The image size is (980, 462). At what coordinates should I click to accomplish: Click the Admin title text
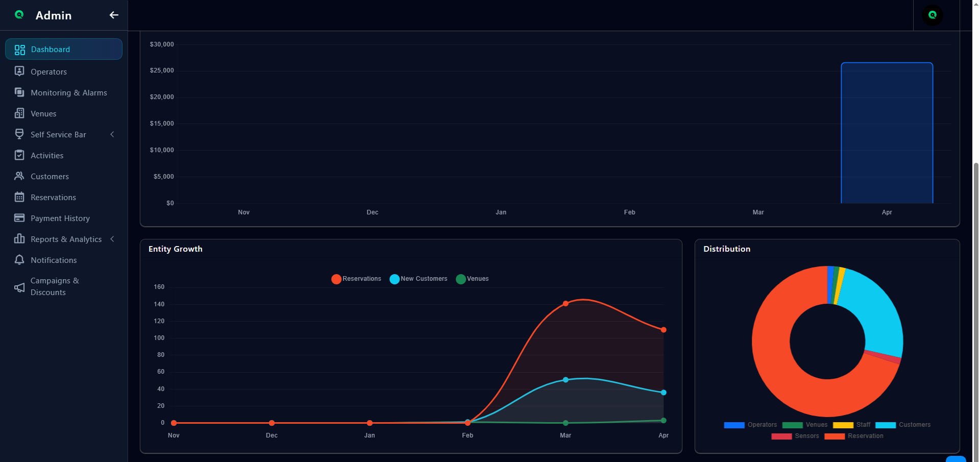tap(54, 15)
